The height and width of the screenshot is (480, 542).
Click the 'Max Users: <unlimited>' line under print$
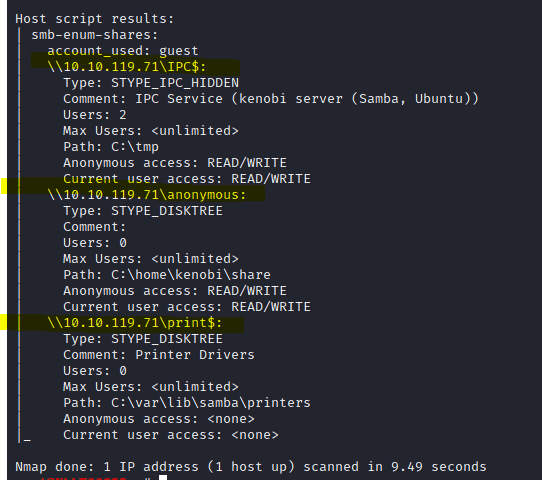click(151, 387)
